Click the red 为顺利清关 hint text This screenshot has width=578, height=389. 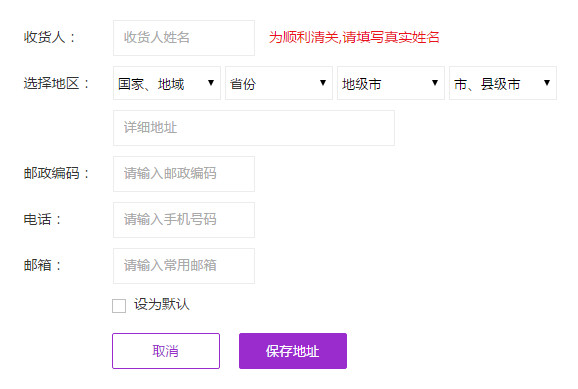point(354,37)
